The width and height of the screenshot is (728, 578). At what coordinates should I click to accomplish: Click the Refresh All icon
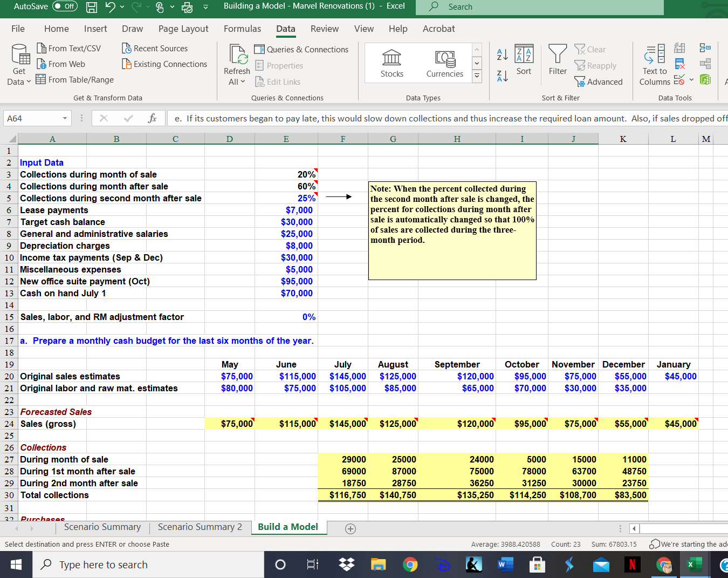coord(237,54)
